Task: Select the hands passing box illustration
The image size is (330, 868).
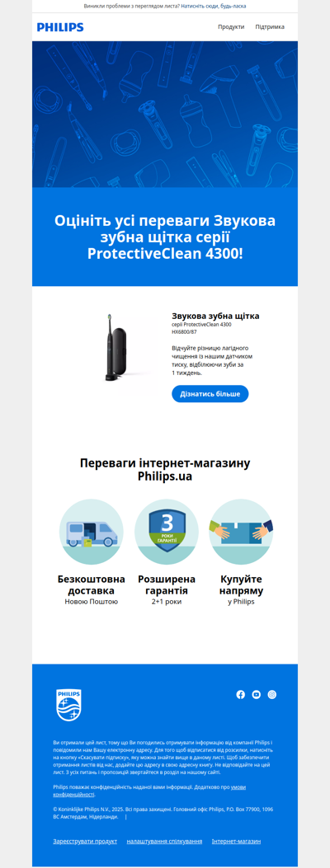Action: click(x=241, y=532)
